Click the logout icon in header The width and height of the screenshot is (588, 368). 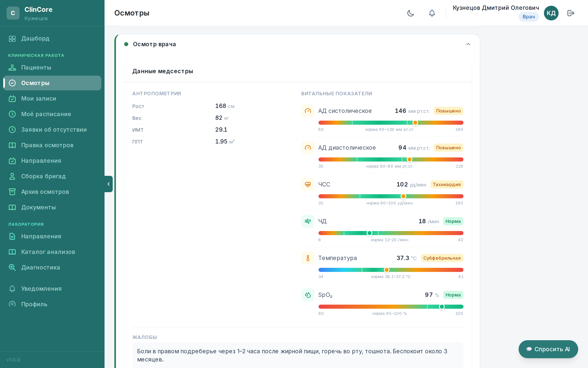[570, 13]
